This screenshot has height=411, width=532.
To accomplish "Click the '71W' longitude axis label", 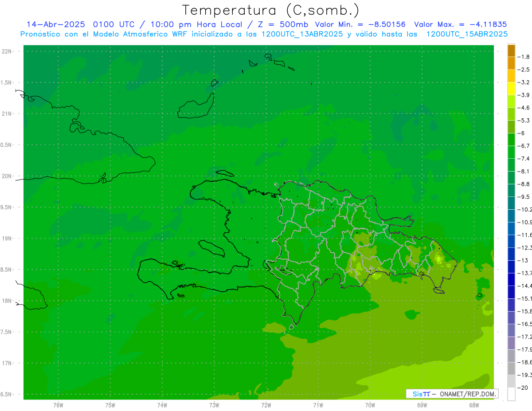I will tap(318, 405).
